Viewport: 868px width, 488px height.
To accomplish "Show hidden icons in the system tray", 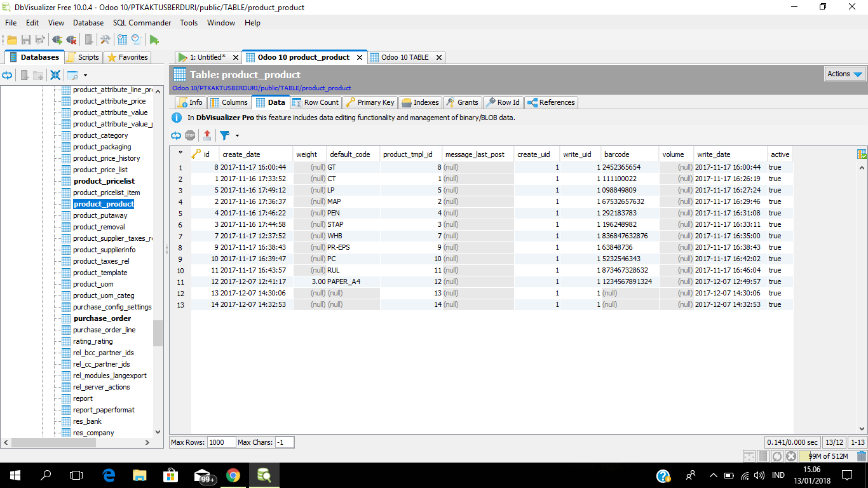I will pyautogui.click(x=713, y=475).
